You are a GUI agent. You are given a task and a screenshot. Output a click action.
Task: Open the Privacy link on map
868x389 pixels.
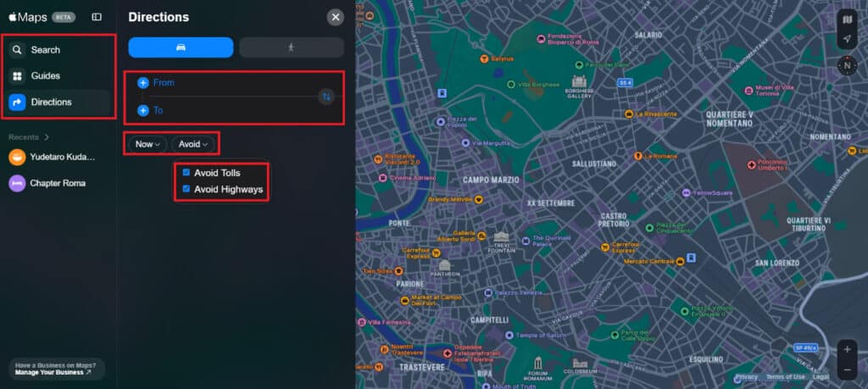coord(746,377)
